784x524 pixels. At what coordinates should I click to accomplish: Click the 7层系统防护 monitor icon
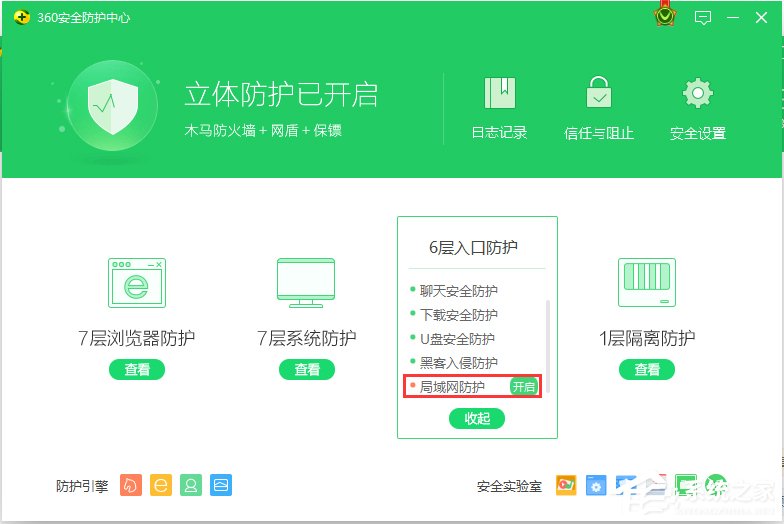(306, 283)
